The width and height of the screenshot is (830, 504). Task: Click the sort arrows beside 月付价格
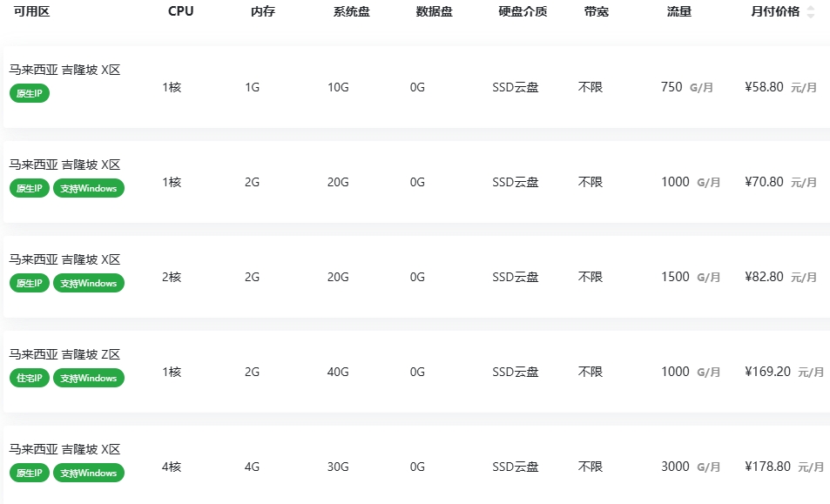point(811,12)
